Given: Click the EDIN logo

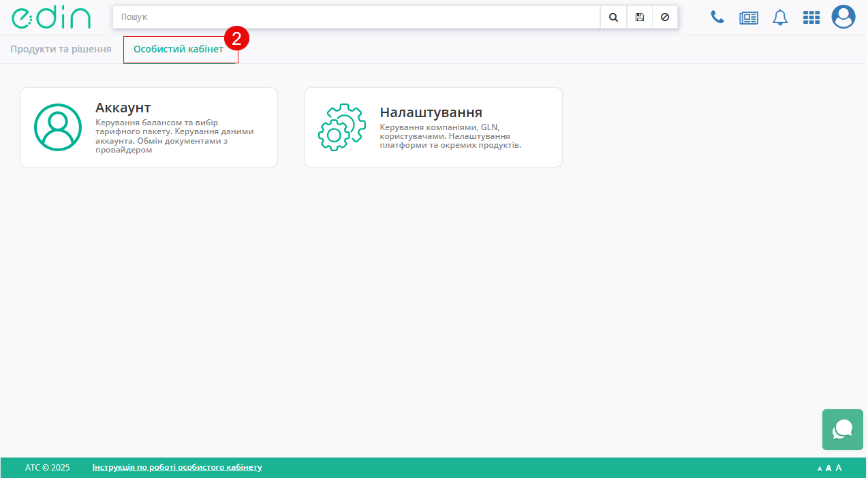Looking at the screenshot, I should (x=51, y=18).
